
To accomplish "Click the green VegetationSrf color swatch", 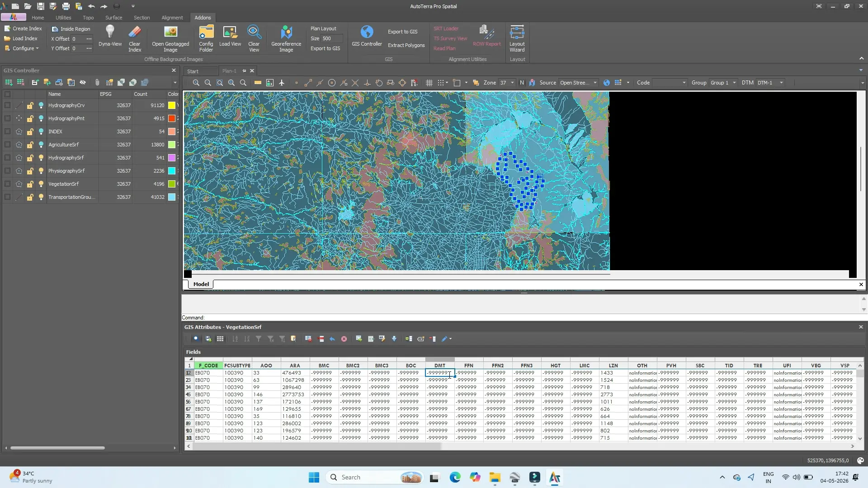I will [x=172, y=184].
